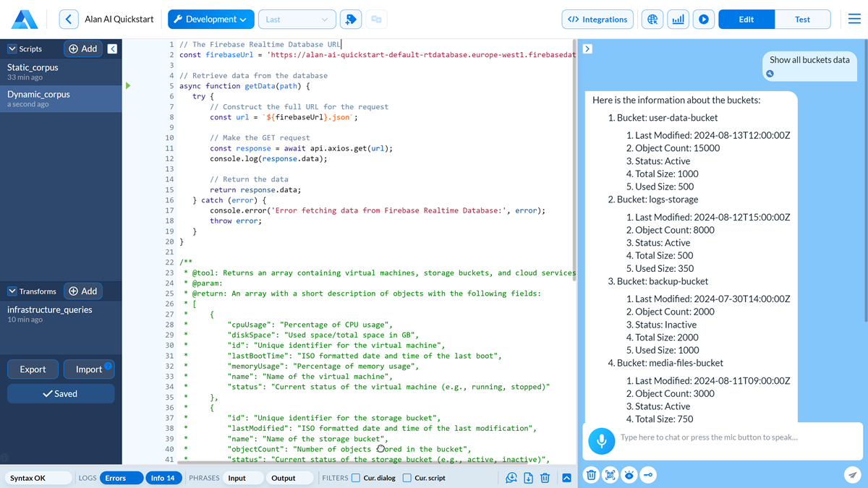The image size is (868, 488).
Task: Open the Development environment dropdown
Action: (x=210, y=19)
